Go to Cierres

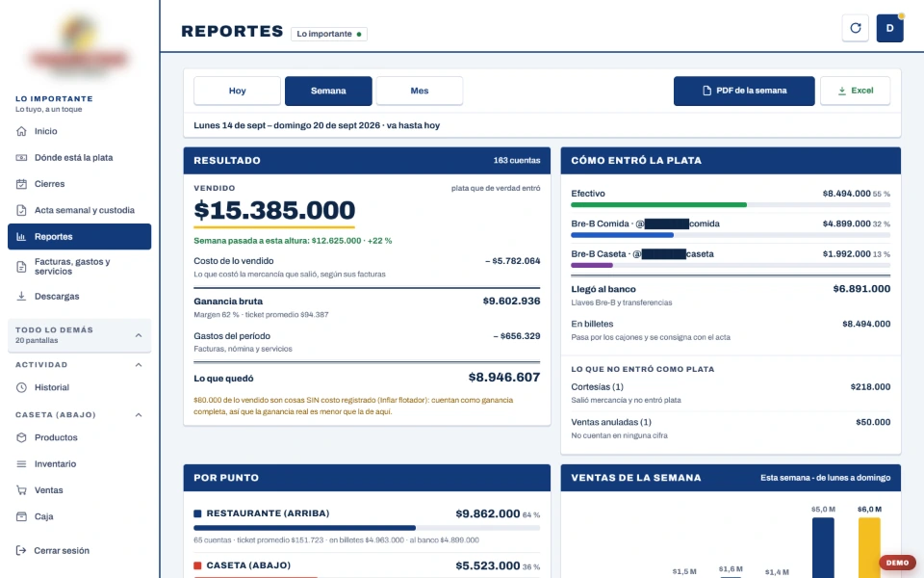click(80, 184)
